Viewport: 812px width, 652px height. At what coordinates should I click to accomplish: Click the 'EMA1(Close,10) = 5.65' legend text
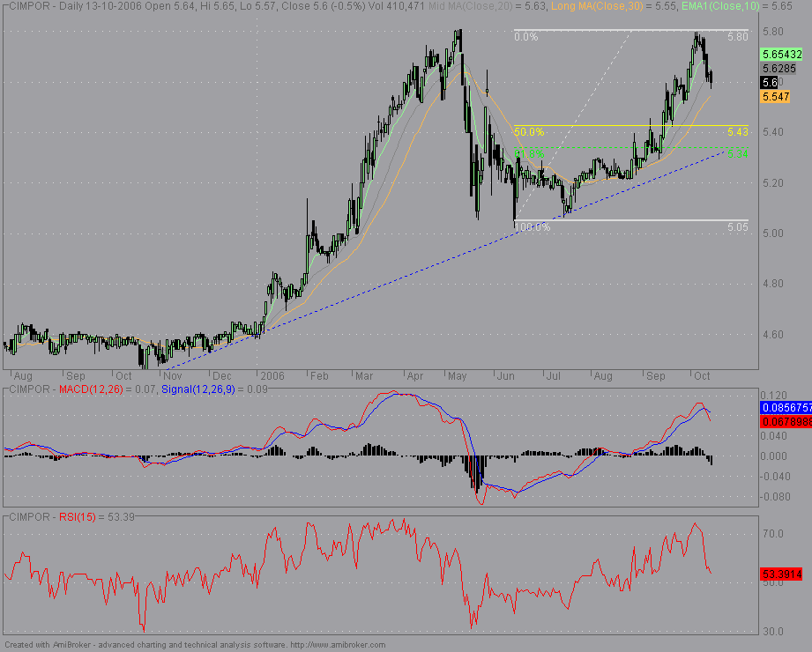click(737, 6)
